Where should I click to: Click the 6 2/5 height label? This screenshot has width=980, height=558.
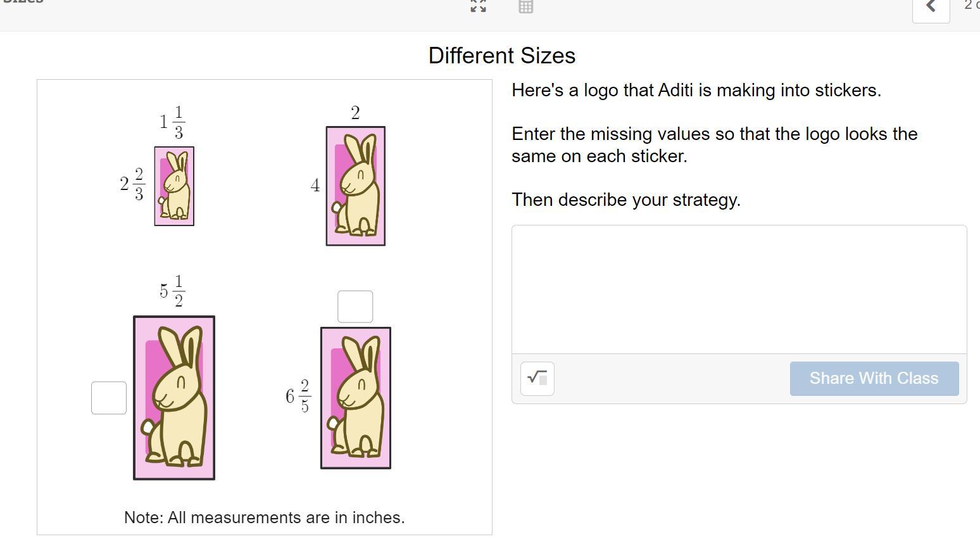pyautogui.click(x=298, y=396)
